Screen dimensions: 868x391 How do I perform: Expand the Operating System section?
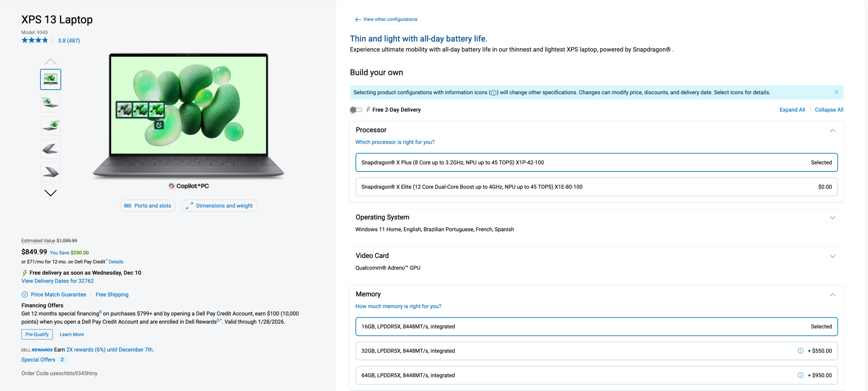tap(832, 218)
